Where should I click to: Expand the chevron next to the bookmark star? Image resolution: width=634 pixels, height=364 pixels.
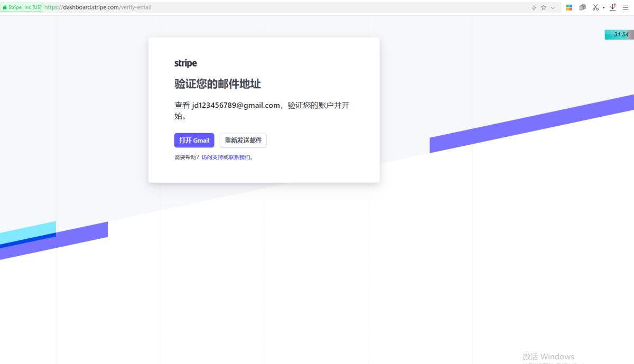553,7
